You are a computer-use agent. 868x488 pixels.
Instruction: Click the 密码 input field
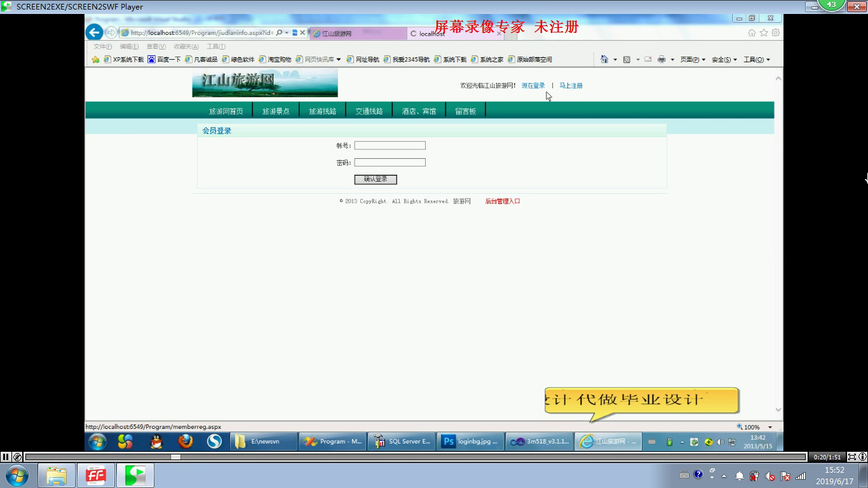pos(390,163)
